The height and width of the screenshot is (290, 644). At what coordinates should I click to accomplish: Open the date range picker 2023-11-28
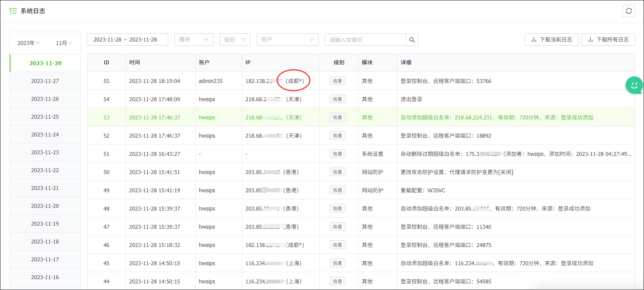tap(127, 40)
